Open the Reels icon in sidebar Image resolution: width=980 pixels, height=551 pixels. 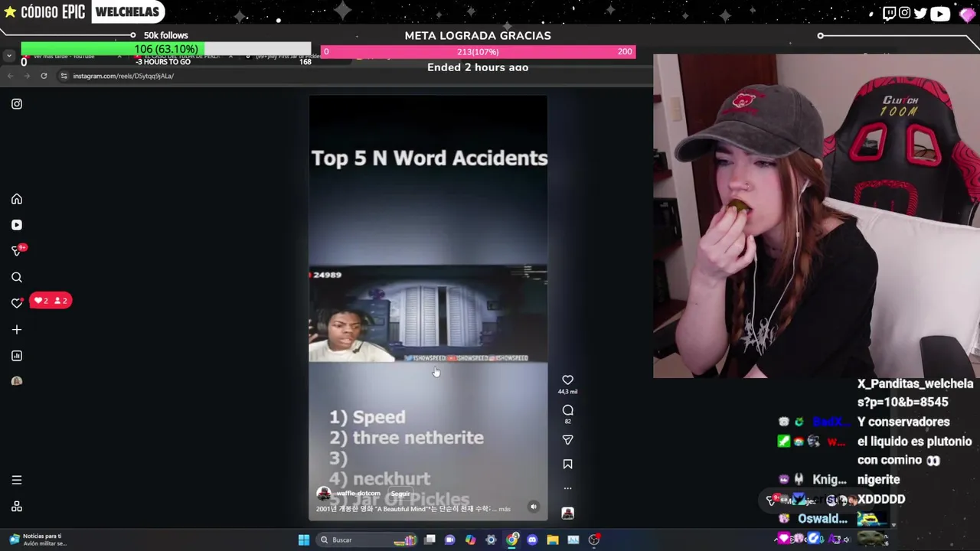17,225
